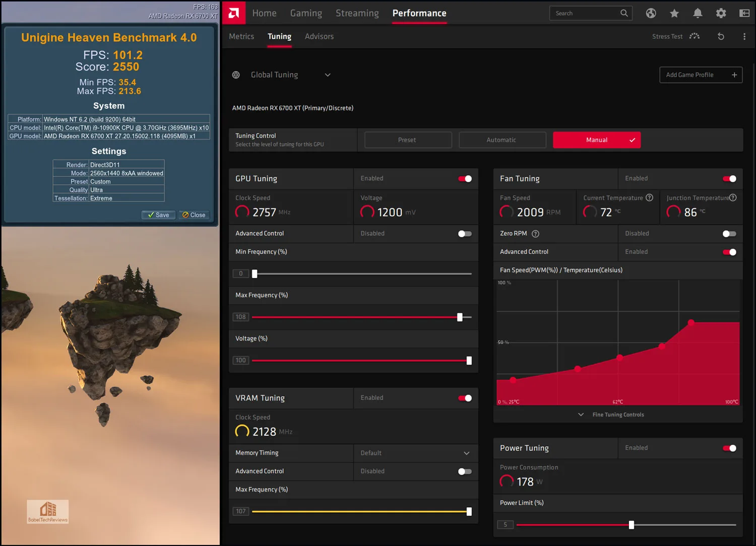Click the GPU Max Frequency value box 108

(x=241, y=317)
